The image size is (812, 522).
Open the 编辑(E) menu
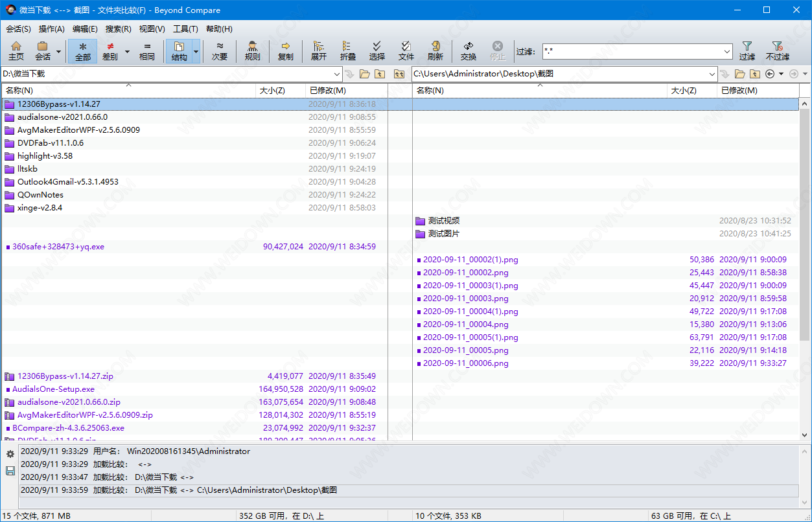point(85,29)
